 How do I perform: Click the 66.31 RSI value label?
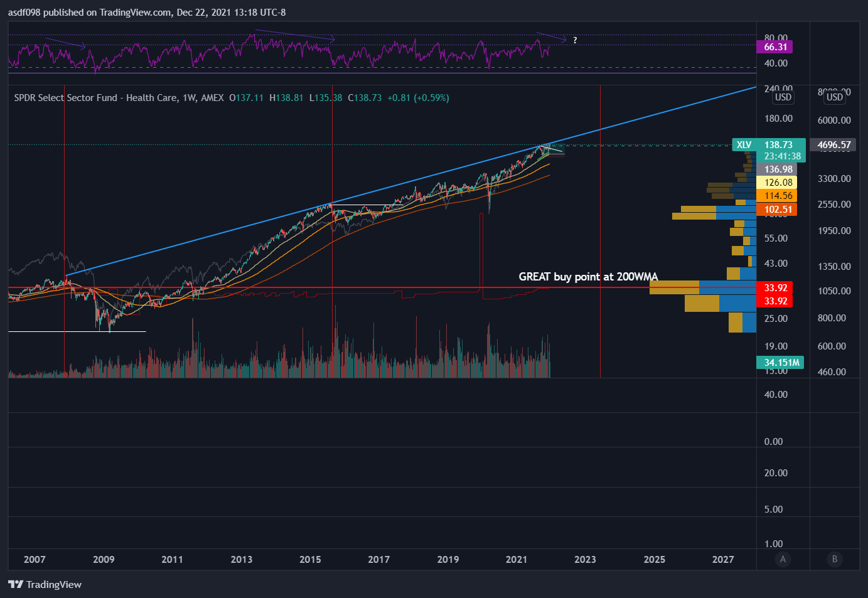775,47
